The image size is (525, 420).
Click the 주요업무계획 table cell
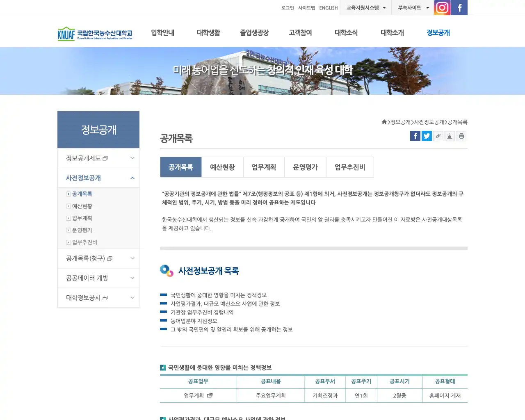(x=271, y=395)
